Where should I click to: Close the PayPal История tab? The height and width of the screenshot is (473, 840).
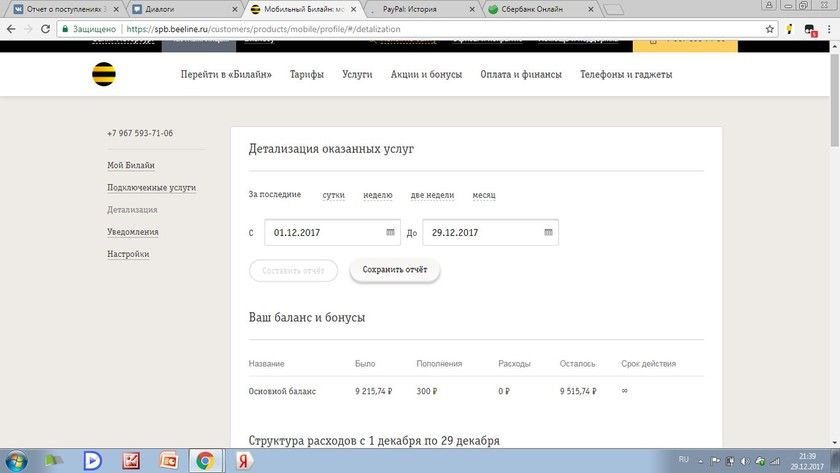(x=472, y=9)
